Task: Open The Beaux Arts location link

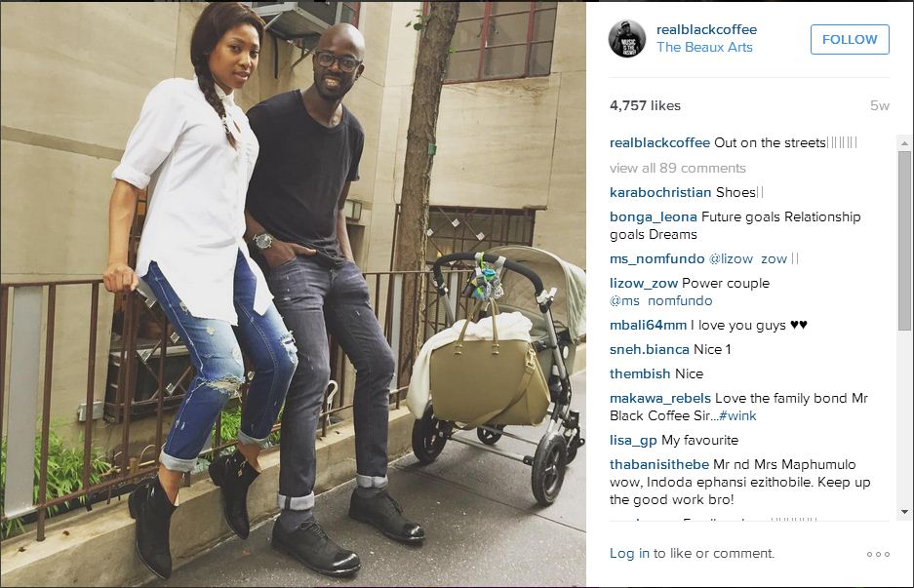Action: point(704,47)
